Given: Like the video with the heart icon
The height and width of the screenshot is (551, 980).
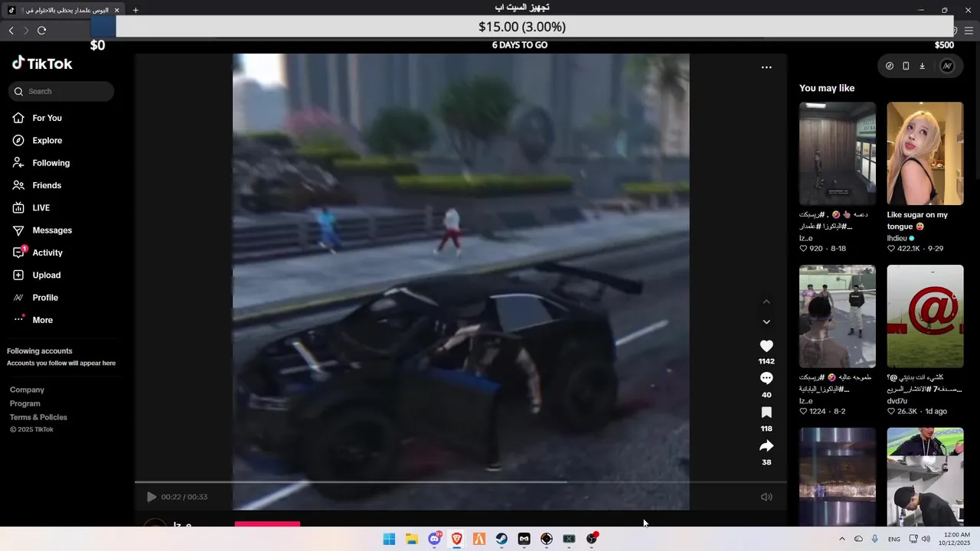Looking at the screenshot, I should coord(766,346).
